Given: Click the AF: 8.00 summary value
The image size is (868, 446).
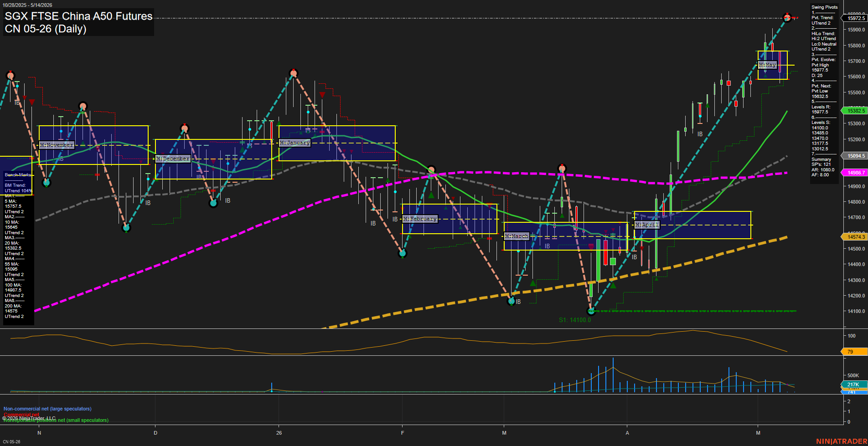Looking at the screenshot, I should click(820, 175).
